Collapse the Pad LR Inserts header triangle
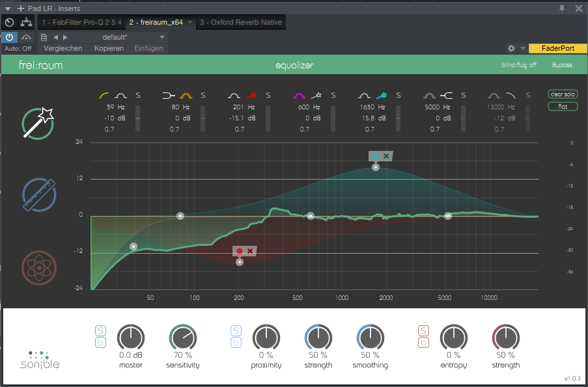The width and height of the screenshot is (588, 387). tap(8, 8)
